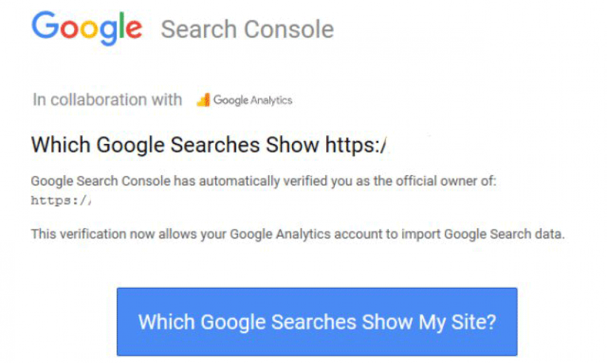Screen dimensions: 607x364
Task: Click the Google Analytics bar chart icon
Action: (203, 100)
